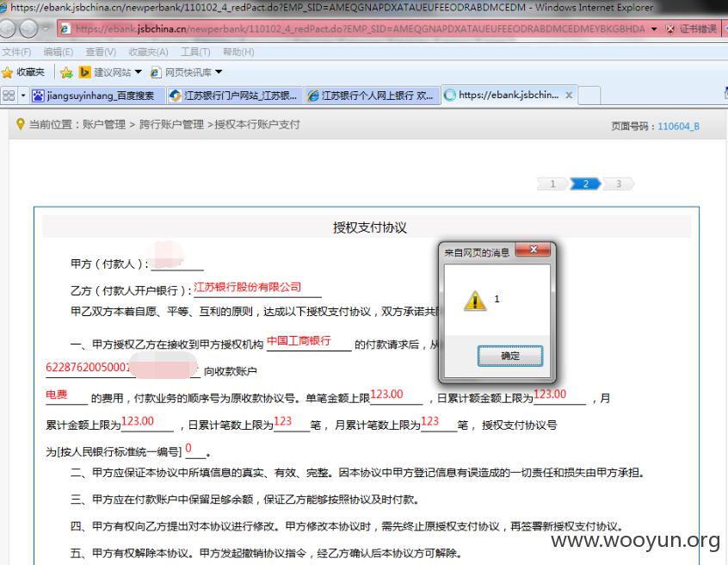Expand the address bar history dropdown
The height and width of the screenshot is (565, 728).
654,28
